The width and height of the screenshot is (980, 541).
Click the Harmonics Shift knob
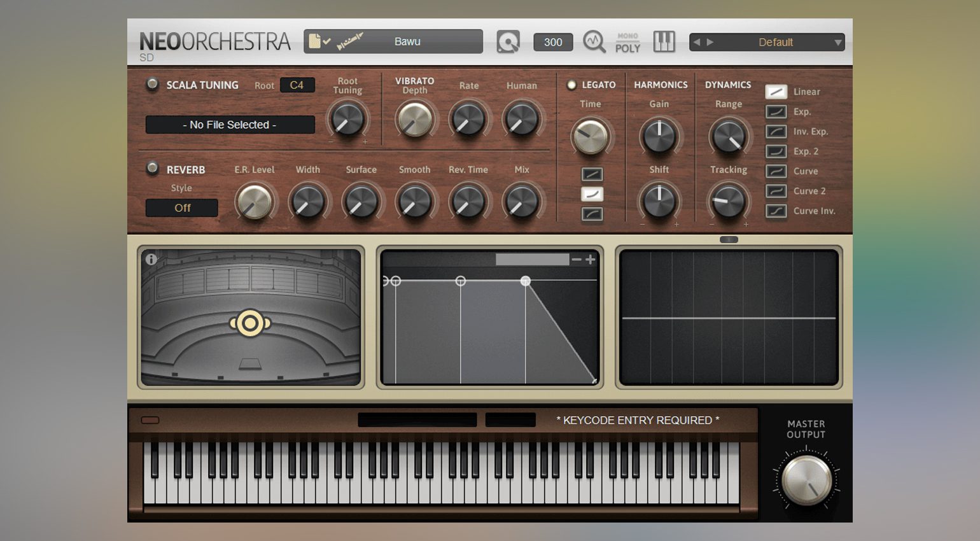click(x=659, y=201)
